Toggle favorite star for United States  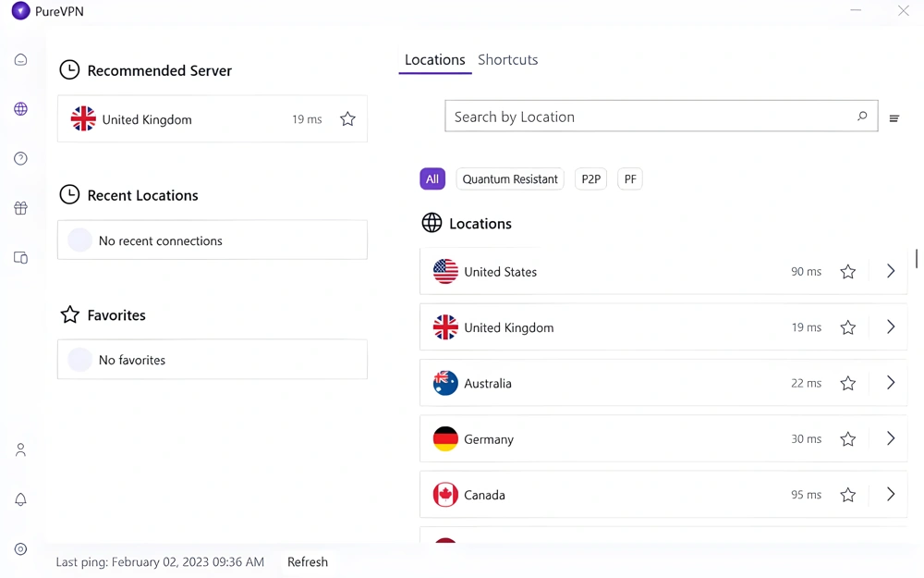point(848,271)
